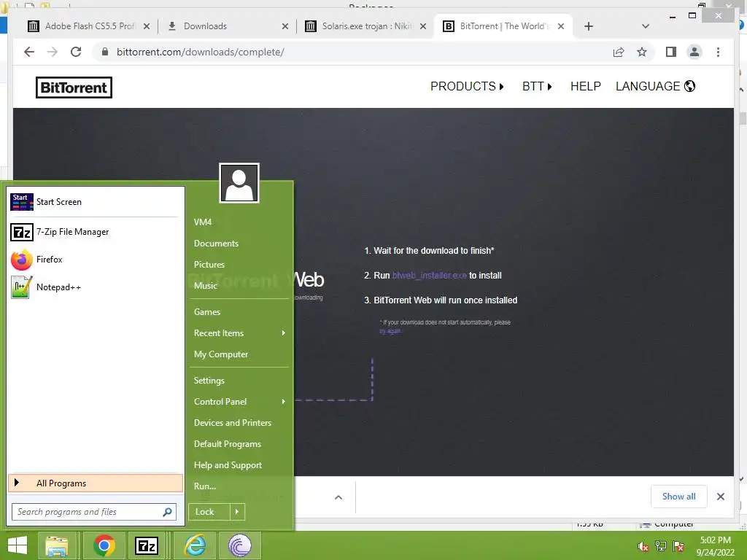The height and width of the screenshot is (560, 747).
Task: Click the try again link
Action: pyautogui.click(x=390, y=331)
